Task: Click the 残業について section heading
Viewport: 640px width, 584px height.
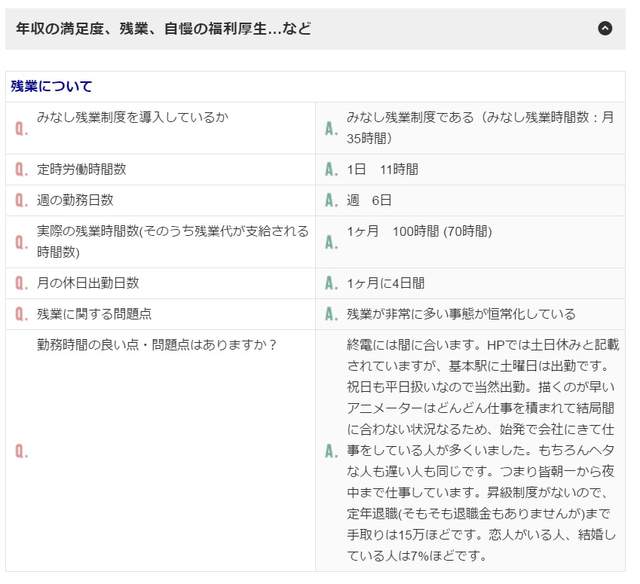Action: coord(51,87)
